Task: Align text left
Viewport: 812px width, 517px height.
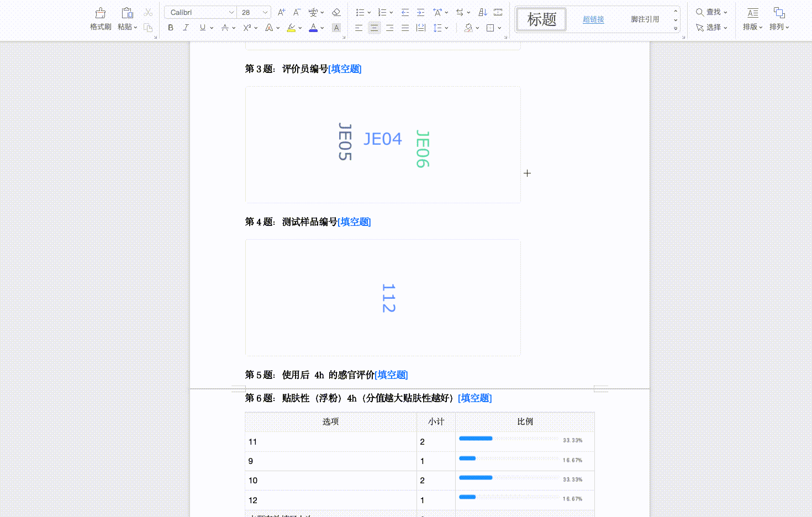Action: 358,28
